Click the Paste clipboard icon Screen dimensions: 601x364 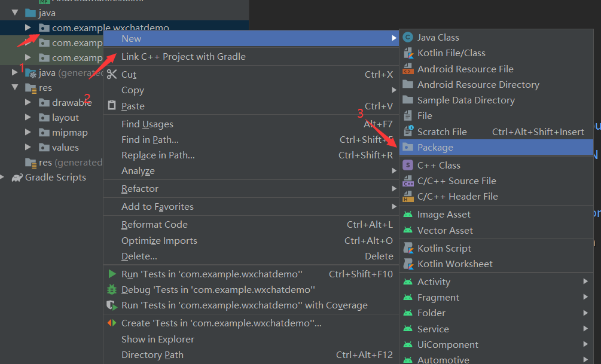pyautogui.click(x=112, y=105)
